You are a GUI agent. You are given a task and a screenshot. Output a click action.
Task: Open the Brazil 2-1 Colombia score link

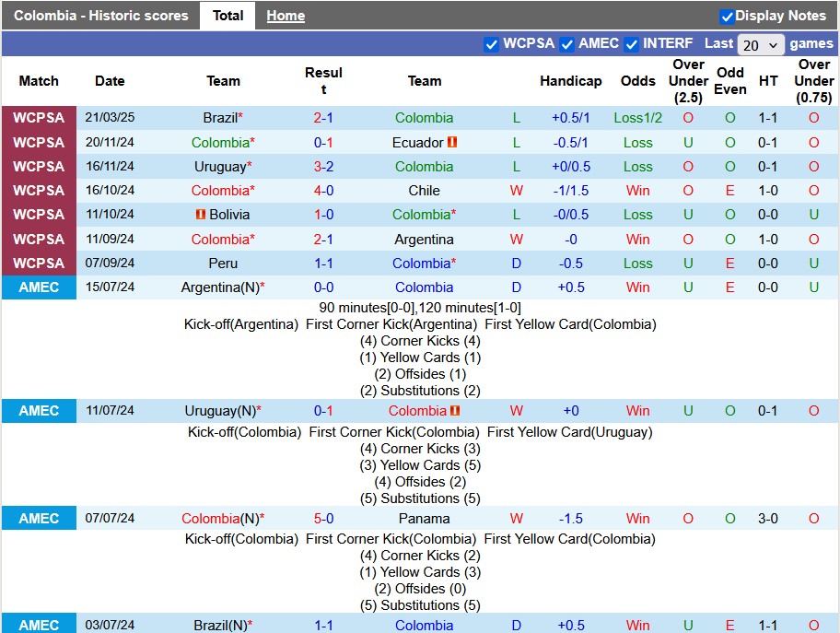pyautogui.click(x=323, y=118)
